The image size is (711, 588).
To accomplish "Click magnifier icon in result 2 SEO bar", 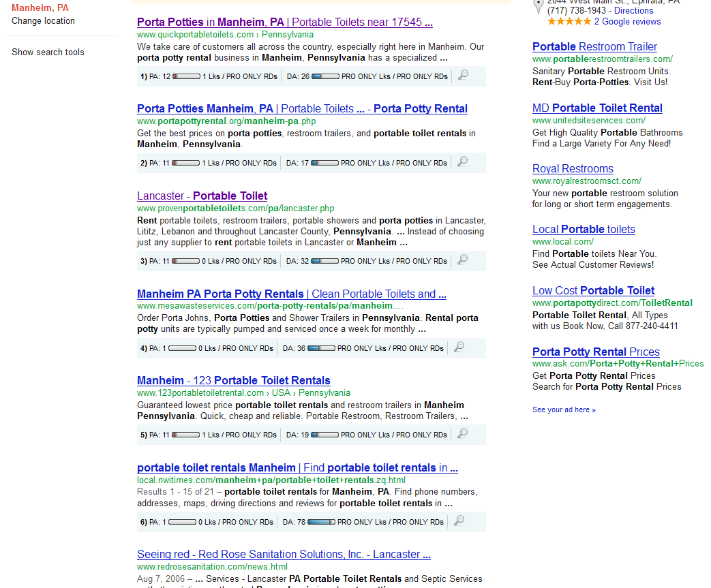I will 462,162.
